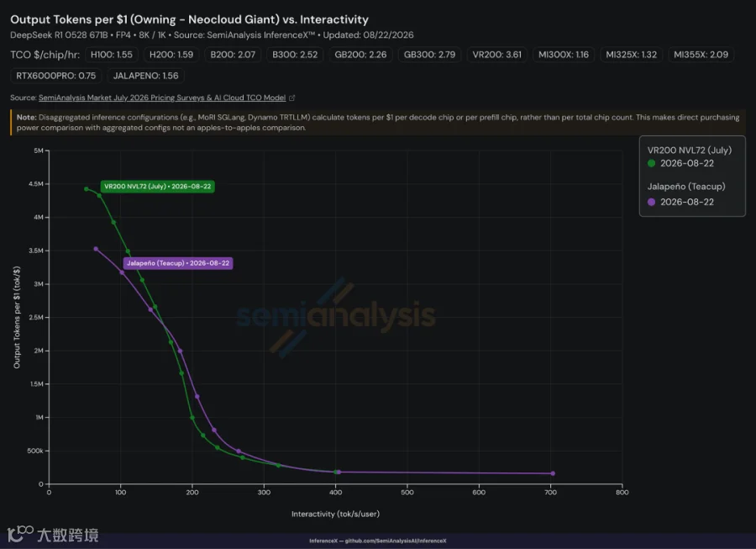
Task: Select the MI300X: 1.16 TCO chip
Action: [564, 55]
